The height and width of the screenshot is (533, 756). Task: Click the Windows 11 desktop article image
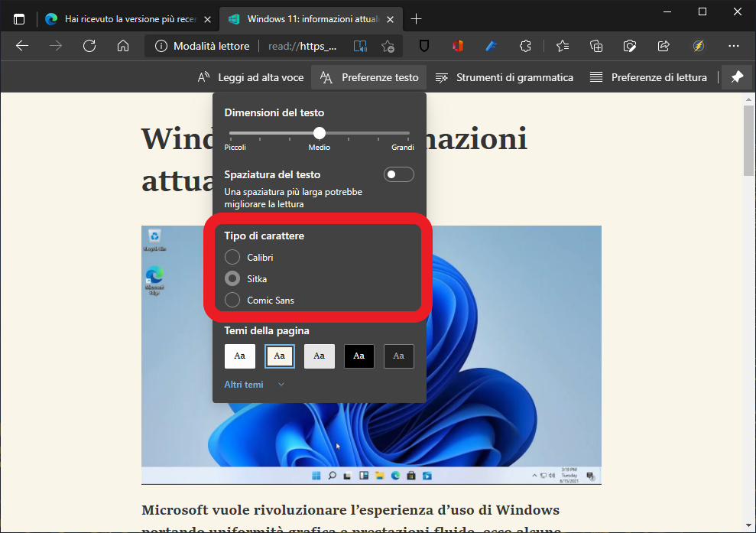[x=372, y=355]
